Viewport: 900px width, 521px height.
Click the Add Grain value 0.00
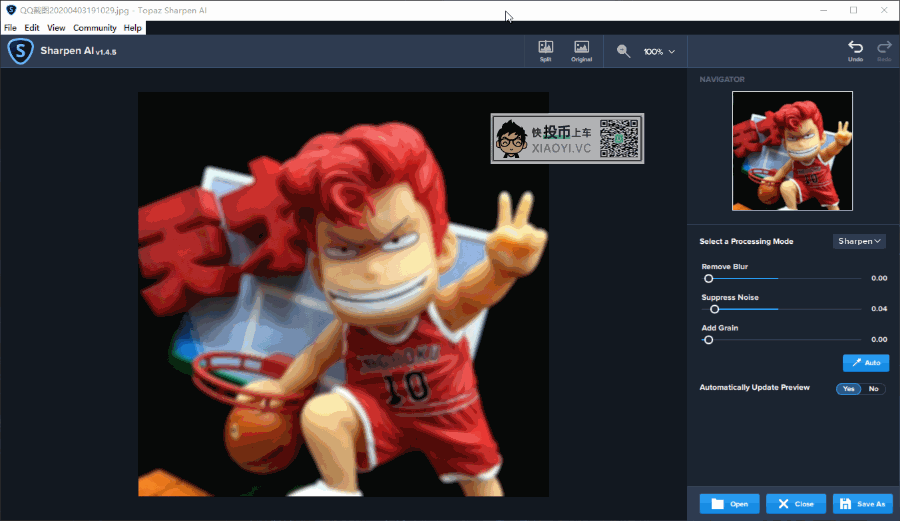coord(879,339)
